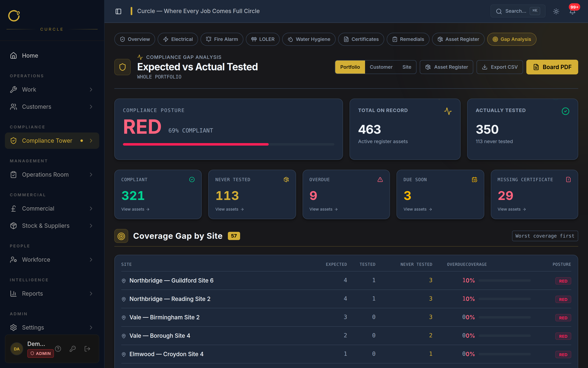Click the shield icon beside Expected vs Actual
The height and width of the screenshot is (368, 588).
(122, 67)
